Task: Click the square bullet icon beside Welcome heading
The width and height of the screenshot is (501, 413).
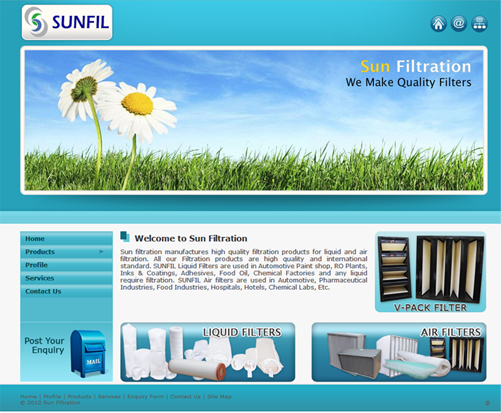Action: pyautogui.click(x=125, y=237)
